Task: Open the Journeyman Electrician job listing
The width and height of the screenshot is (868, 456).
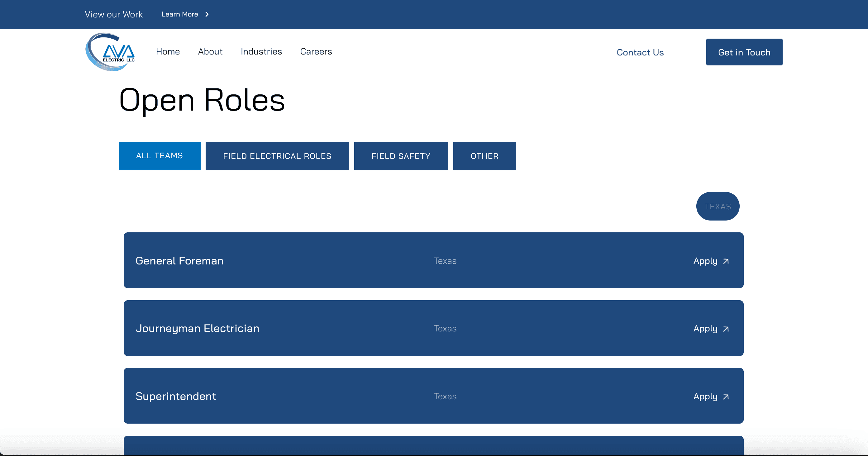Action: tap(197, 328)
